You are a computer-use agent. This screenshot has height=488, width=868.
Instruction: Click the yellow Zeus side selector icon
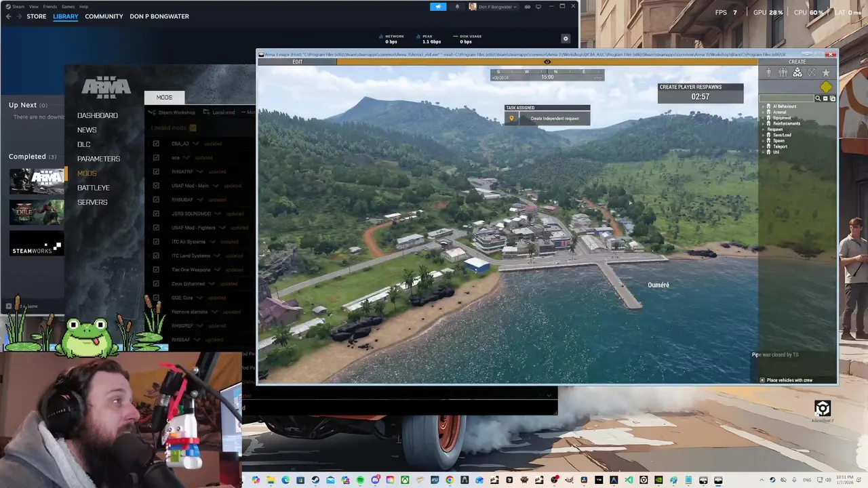[x=826, y=87]
